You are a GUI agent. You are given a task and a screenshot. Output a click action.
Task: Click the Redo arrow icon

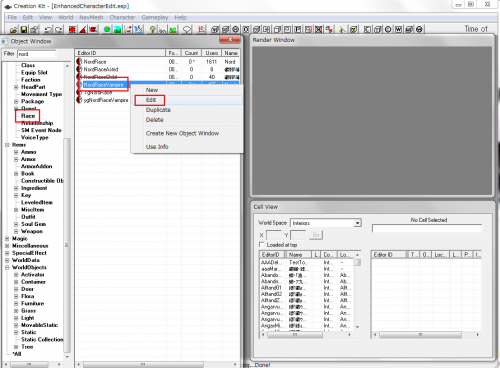tap(59, 30)
